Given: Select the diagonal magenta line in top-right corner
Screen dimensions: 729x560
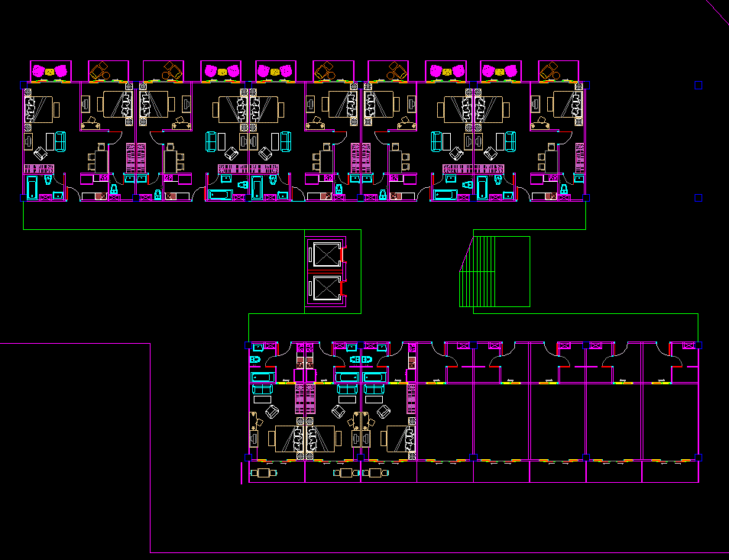Looking at the screenshot, I should (x=717, y=13).
